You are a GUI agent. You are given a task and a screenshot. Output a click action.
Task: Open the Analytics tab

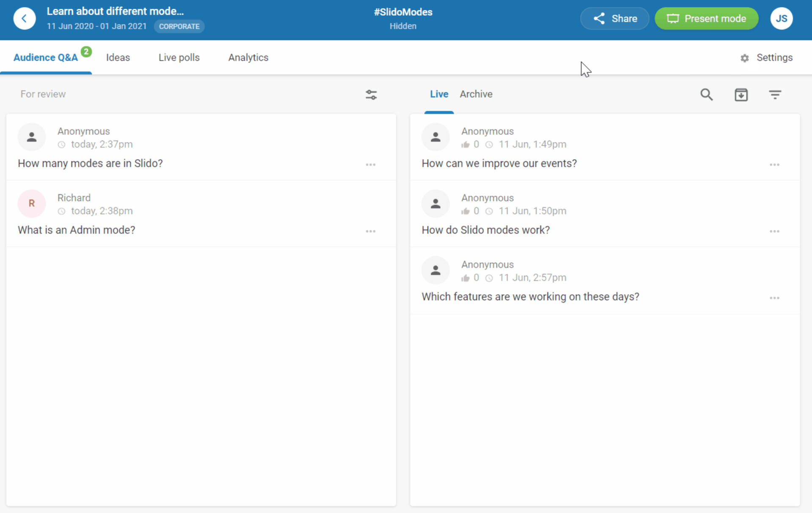(x=248, y=57)
